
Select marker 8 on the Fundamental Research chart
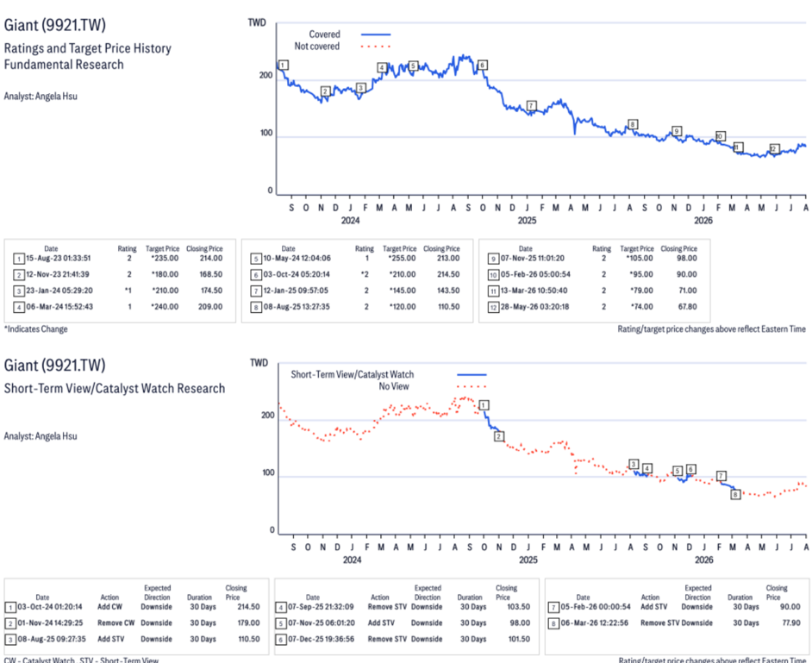pyautogui.click(x=632, y=124)
